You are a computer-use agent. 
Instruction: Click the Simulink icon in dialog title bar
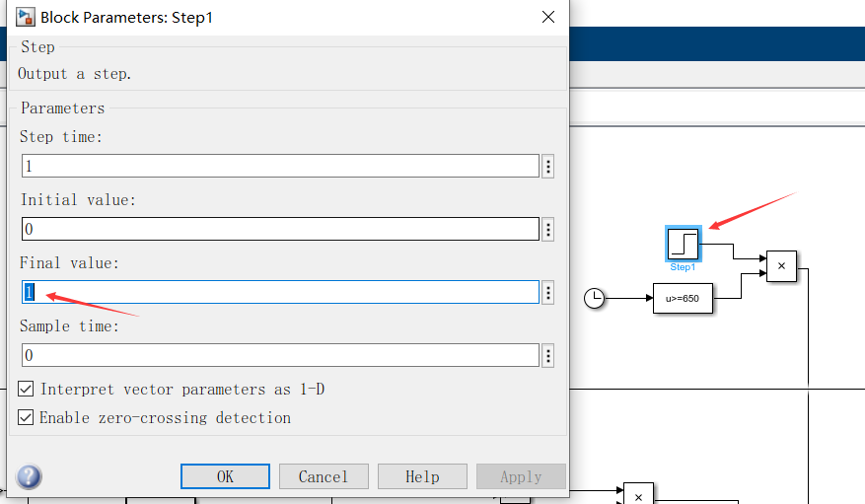[x=25, y=17]
